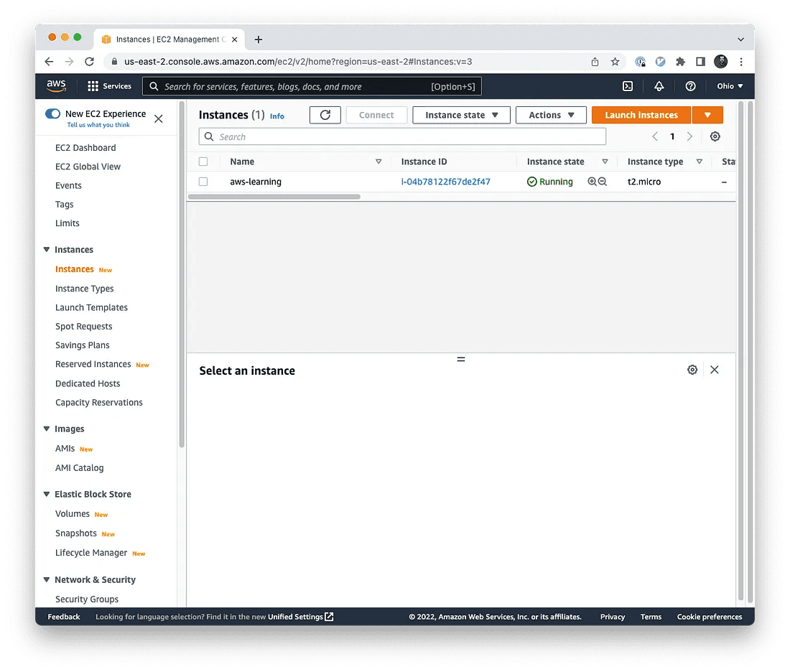Viewport: 790px width, 672px height.
Task: Click the share icon in address bar
Action: pyautogui.click(x=595, y=62)
